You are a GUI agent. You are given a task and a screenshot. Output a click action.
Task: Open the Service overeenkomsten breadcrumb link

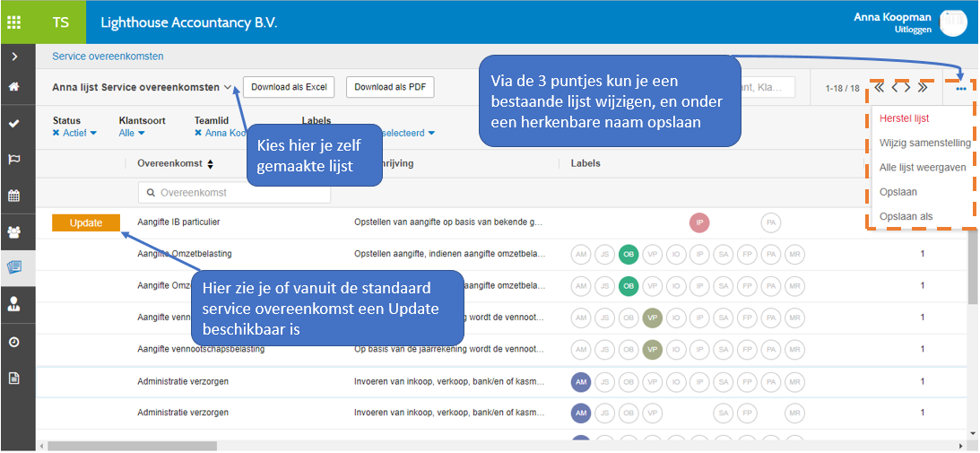(x=108, y=57)
